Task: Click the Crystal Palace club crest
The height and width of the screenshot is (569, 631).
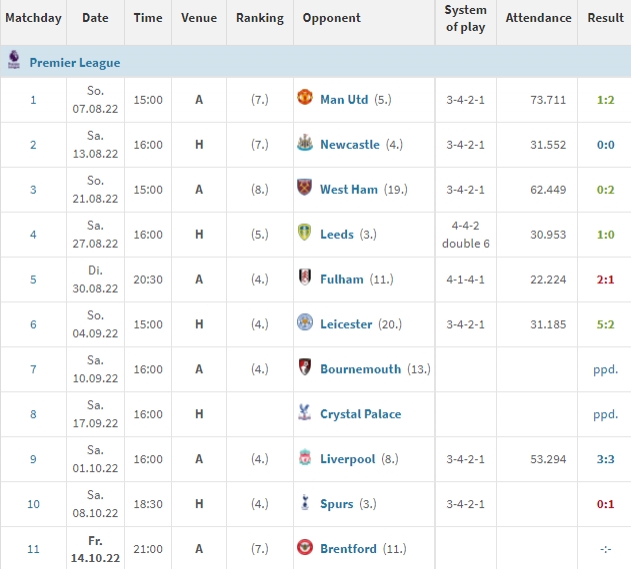Action: 305,412
